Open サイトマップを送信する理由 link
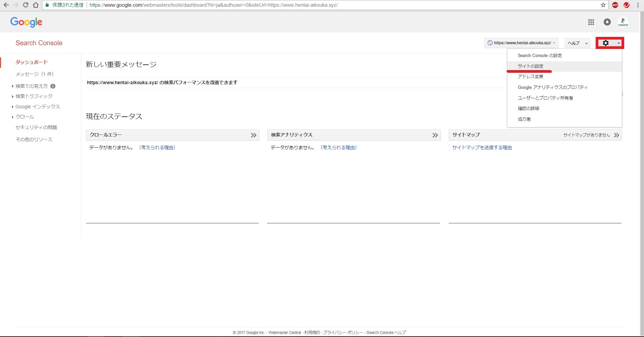644x337 pixels. pos(482,148)
